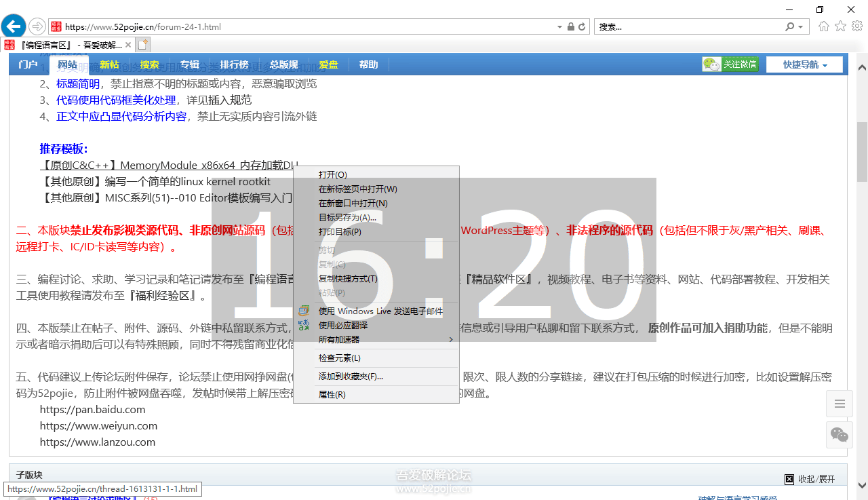Screen dimensions: 868x500
Task: Open the https://pan.baidu.com link
Action: point(93,410)
